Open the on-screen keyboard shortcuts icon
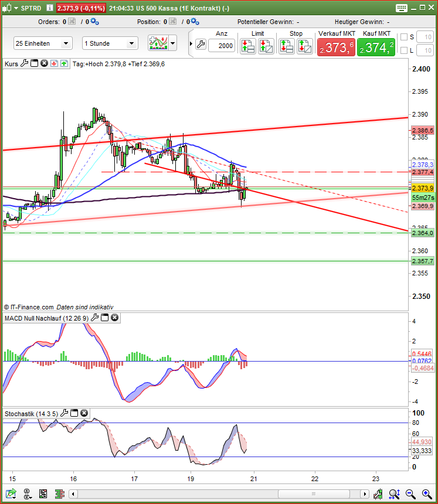The width and height of the screenshot is (438, 504). pos(401,8)
